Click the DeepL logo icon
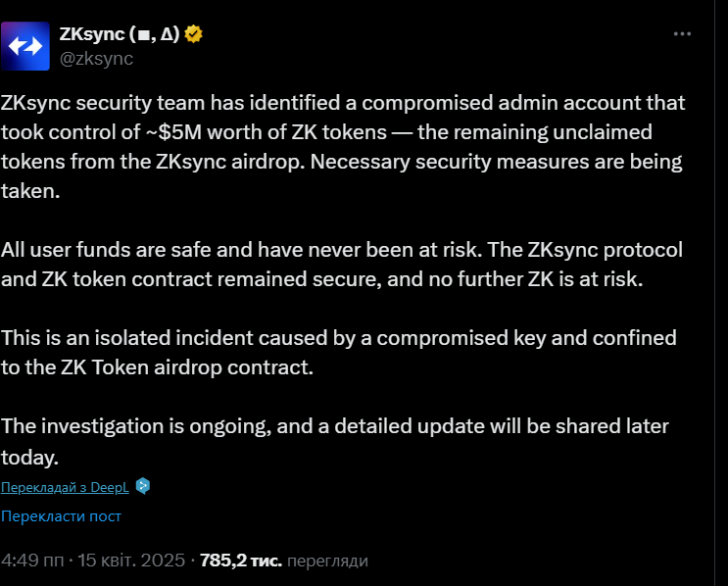Screen dimensions: 728x586 143,486
